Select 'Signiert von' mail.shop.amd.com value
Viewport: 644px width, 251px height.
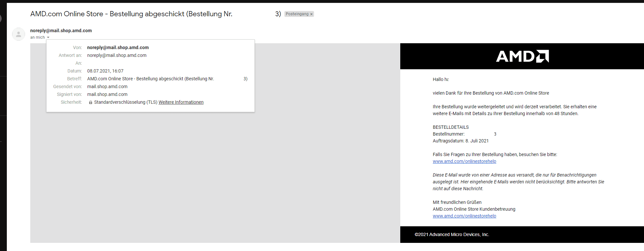coord(107,94)
